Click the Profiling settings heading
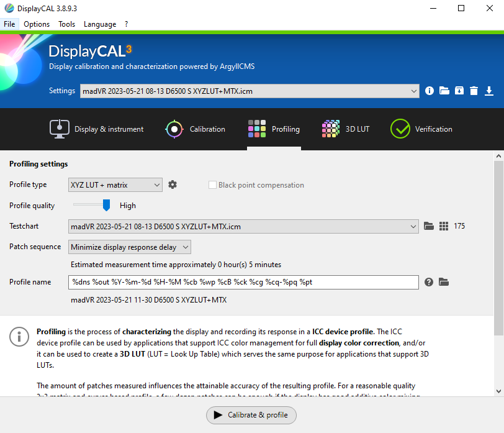 point(38,164)
